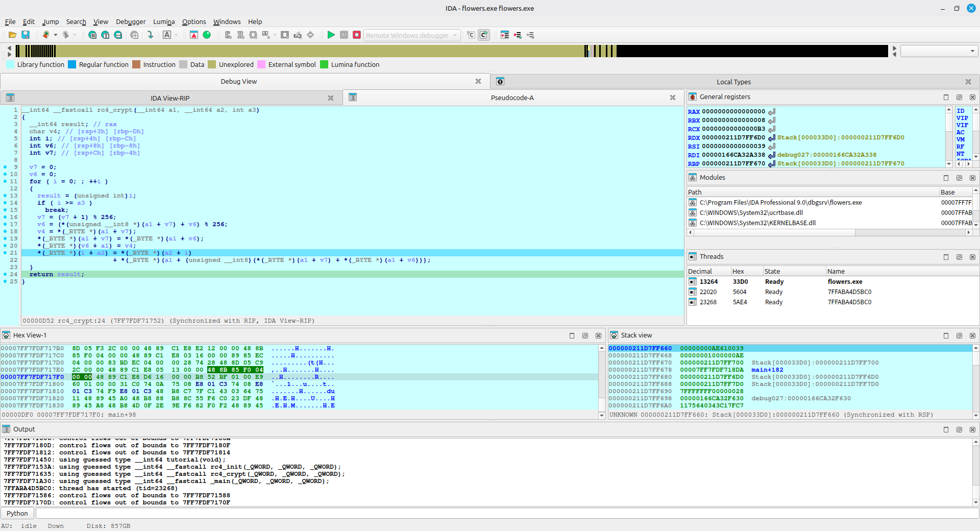Click the Open file folder icon

(x=12, y=35)
